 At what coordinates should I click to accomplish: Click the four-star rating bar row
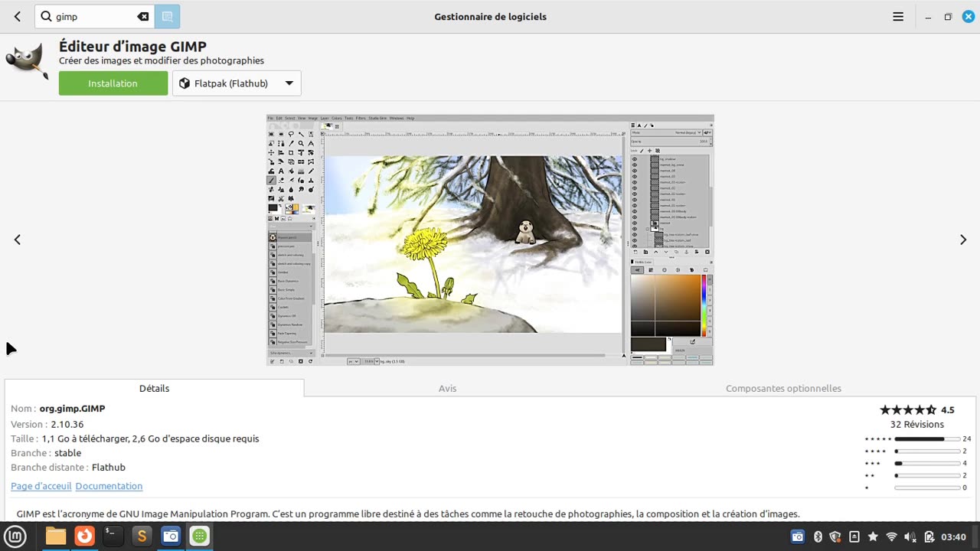(917, 451)
